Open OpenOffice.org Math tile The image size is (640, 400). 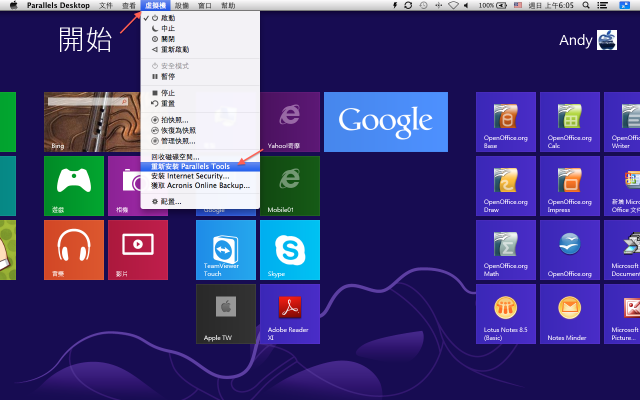[506, 250]
